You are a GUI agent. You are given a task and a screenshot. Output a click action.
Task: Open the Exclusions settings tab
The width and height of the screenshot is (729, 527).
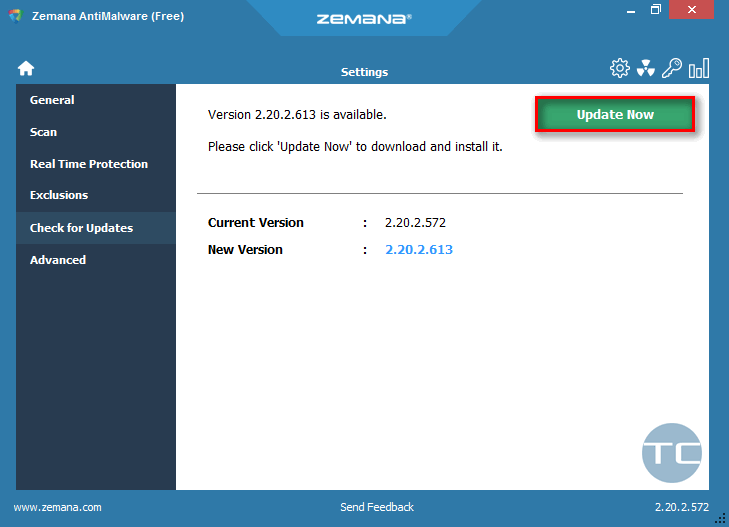[96, 195]
